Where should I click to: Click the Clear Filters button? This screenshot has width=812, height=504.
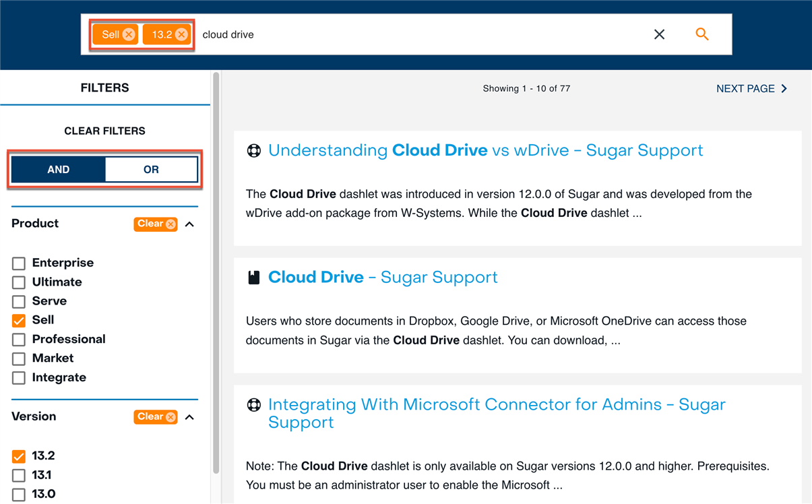pyautogui.click(x=104, y=131)
